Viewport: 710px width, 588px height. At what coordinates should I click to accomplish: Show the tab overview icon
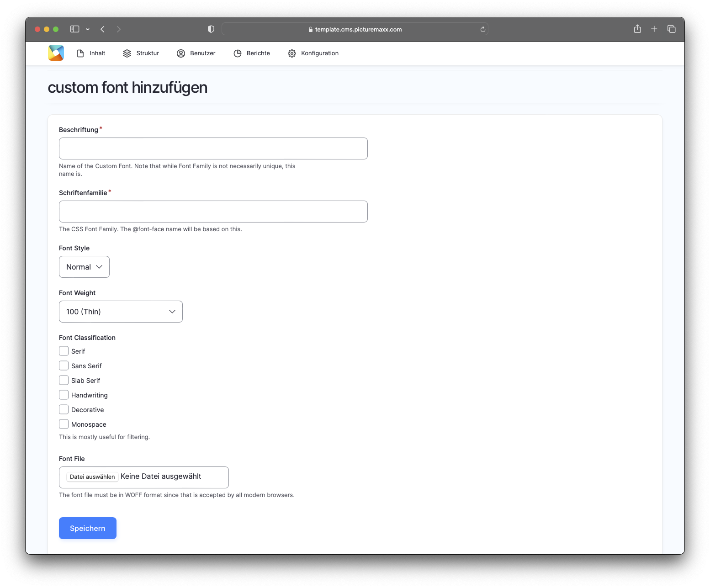(x=671, y=29)
